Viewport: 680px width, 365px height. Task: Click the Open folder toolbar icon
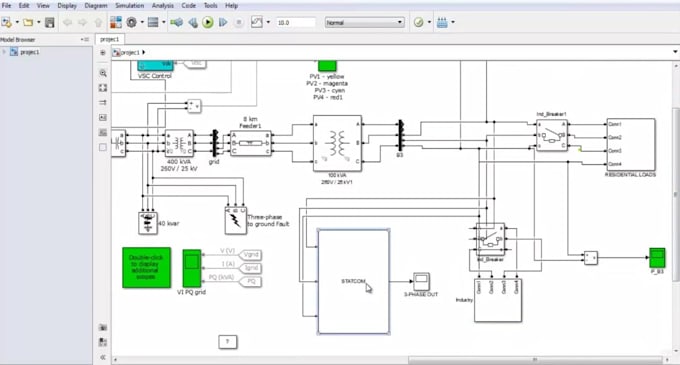coord(28,23)
